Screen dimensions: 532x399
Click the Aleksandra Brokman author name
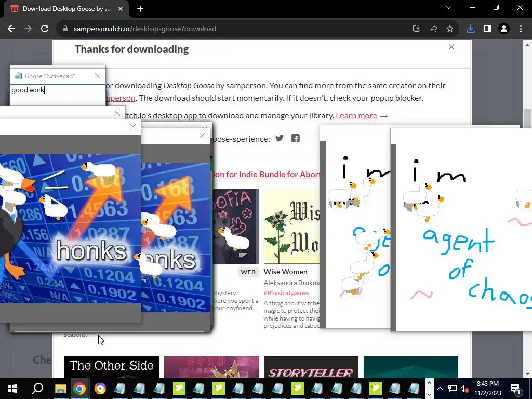tap(291, 283)
